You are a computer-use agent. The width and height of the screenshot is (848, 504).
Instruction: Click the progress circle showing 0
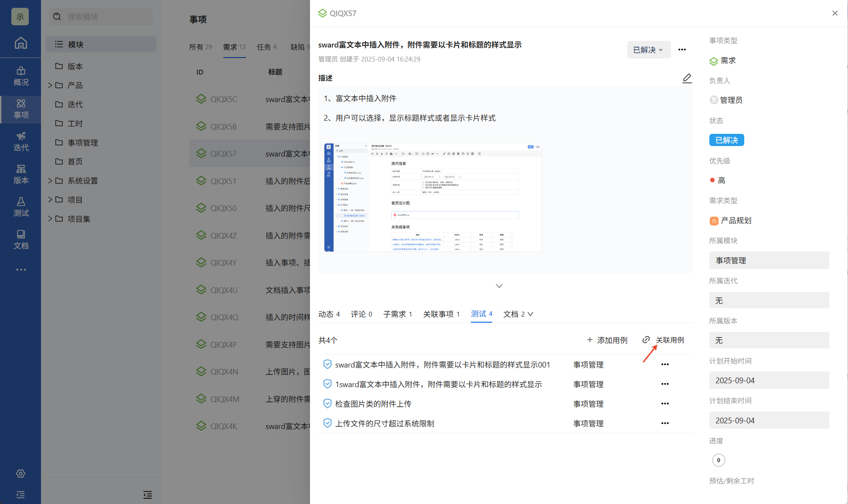(x=719, y=460)
